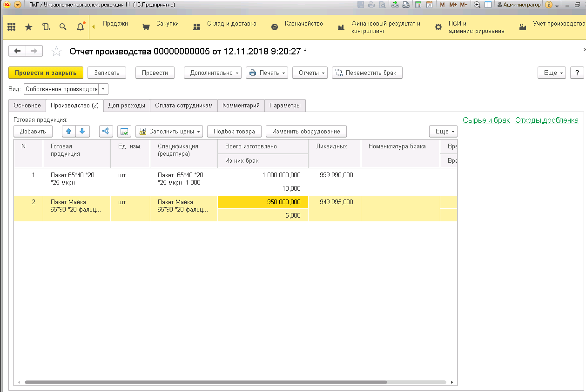Open Favorites star in the top panel
The image size is (586, 392).
pyautogui.click(x=28, y=27)
